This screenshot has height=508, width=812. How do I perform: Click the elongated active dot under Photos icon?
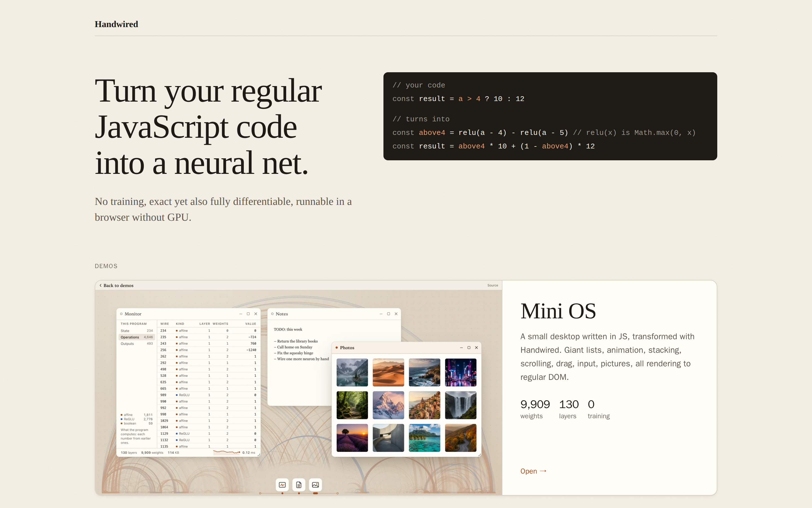tap(315, 493)
